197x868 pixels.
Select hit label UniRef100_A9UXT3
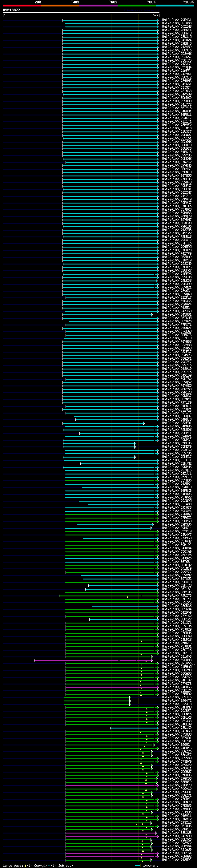177,596
